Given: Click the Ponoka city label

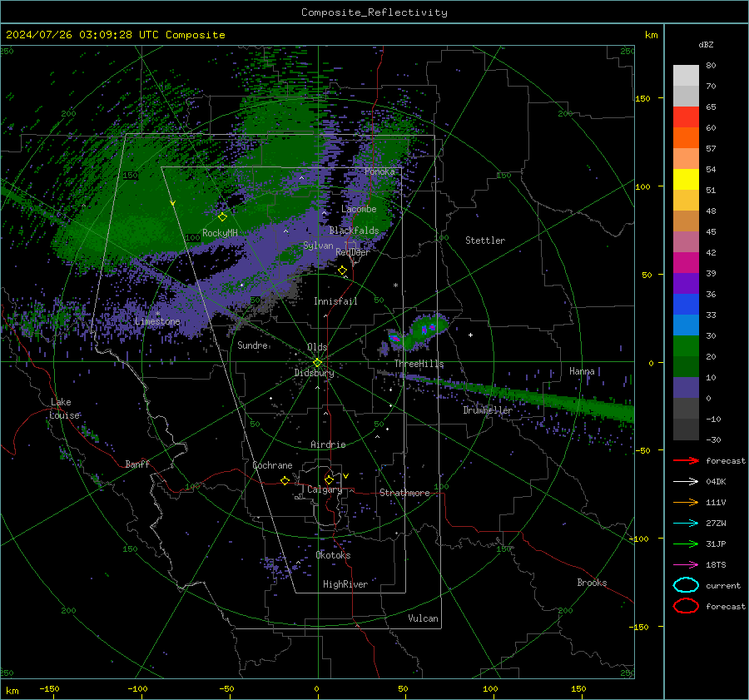Looking at the screenshot, I should 379,171.
